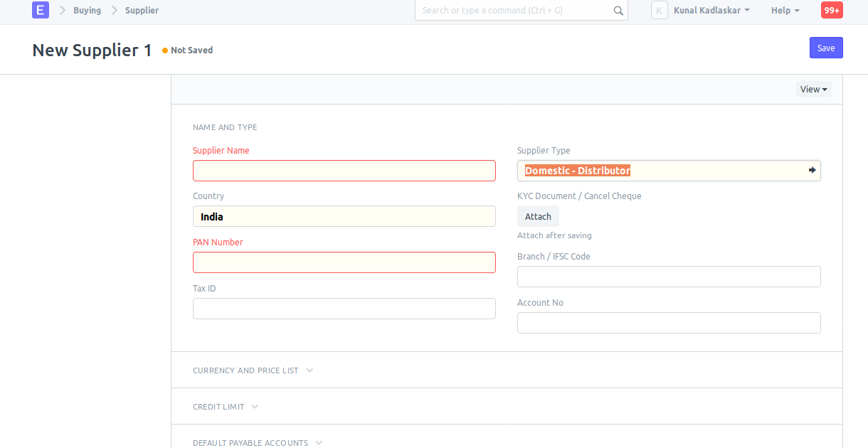Click the search magnifier icon
Screen dimensions: 868x448
pos(618,10)
